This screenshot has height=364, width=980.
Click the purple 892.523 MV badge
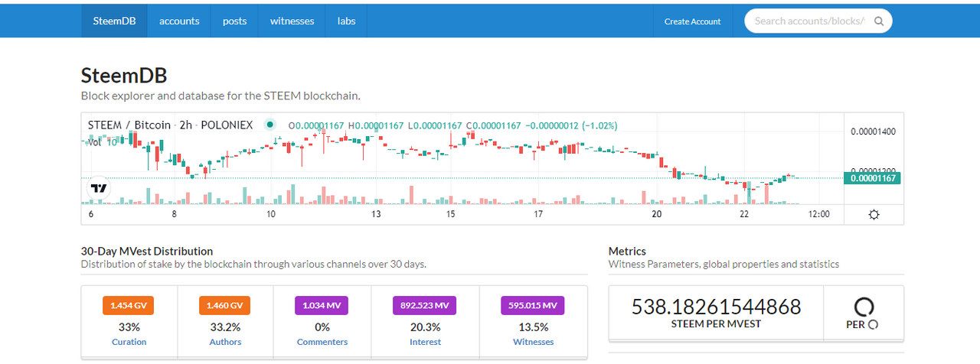tap(425, 305)
